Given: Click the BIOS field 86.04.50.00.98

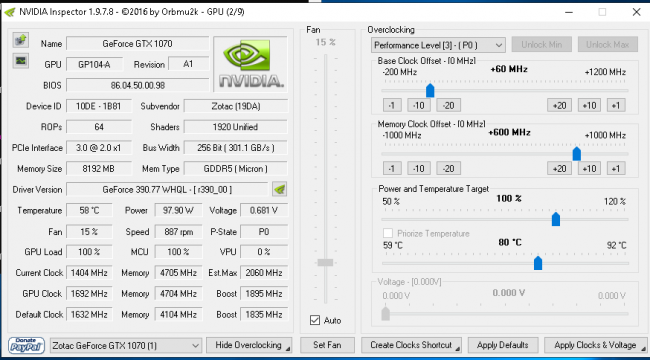Looking at the screenshot, I should coord(138,85).
